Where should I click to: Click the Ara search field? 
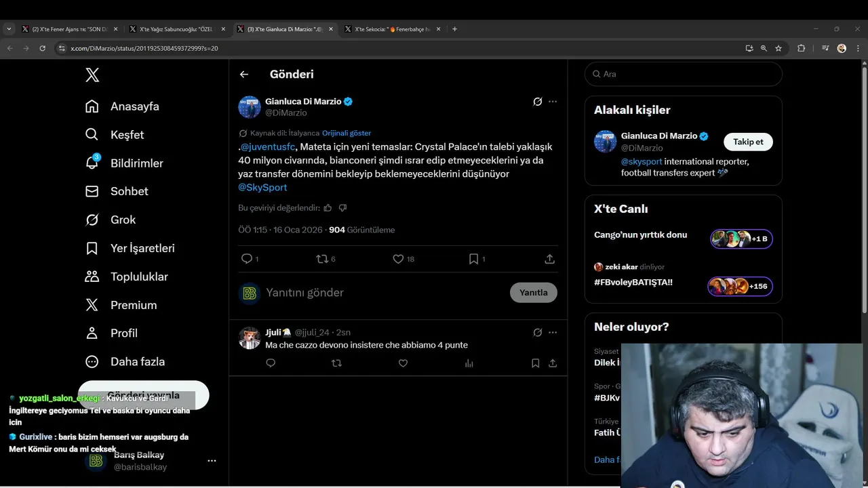684,74
